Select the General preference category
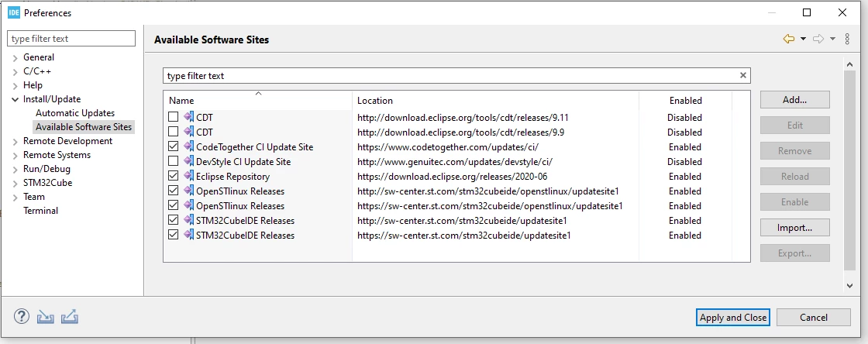Viewport: 868px width, 344px height. 39,57
